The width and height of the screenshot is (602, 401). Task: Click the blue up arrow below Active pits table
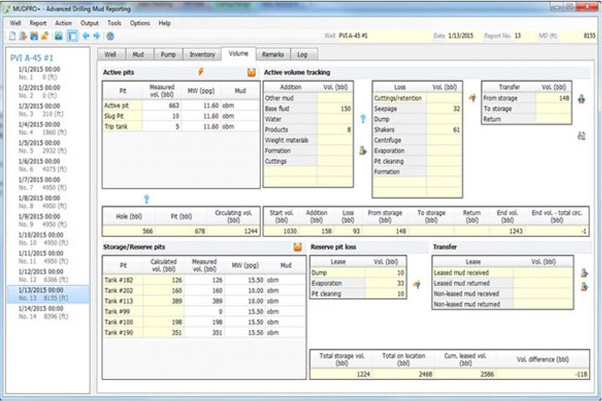tap(146, 199)
